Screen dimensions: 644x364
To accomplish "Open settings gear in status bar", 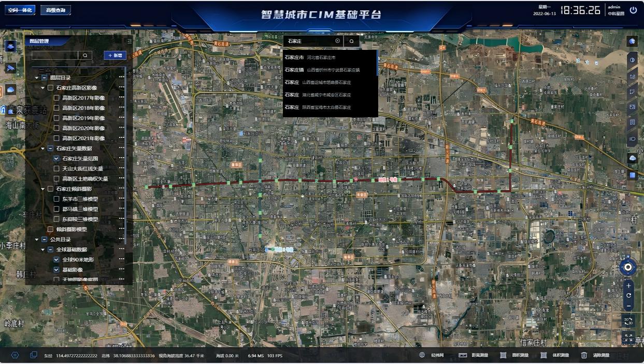I will tap(15, 355).
